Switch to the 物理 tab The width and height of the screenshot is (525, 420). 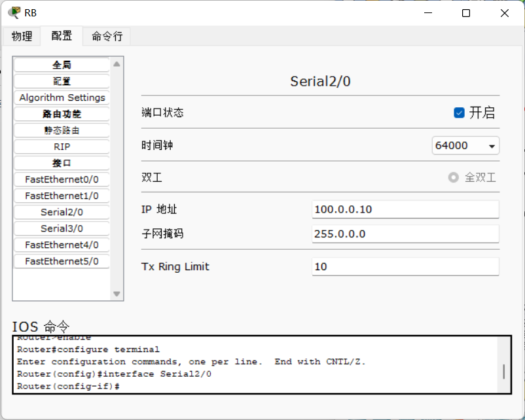tap(22, 36)
